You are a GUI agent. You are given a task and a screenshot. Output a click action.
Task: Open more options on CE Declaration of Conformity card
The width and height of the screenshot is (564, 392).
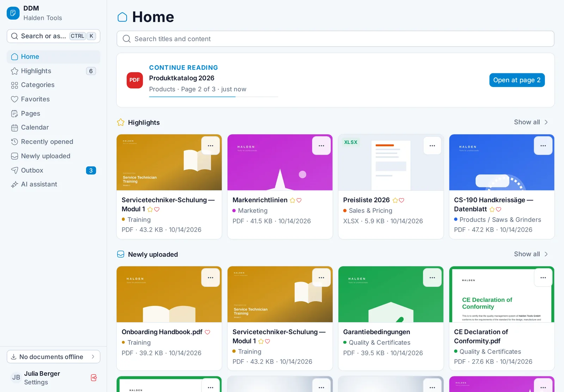[x=543, y=277]
